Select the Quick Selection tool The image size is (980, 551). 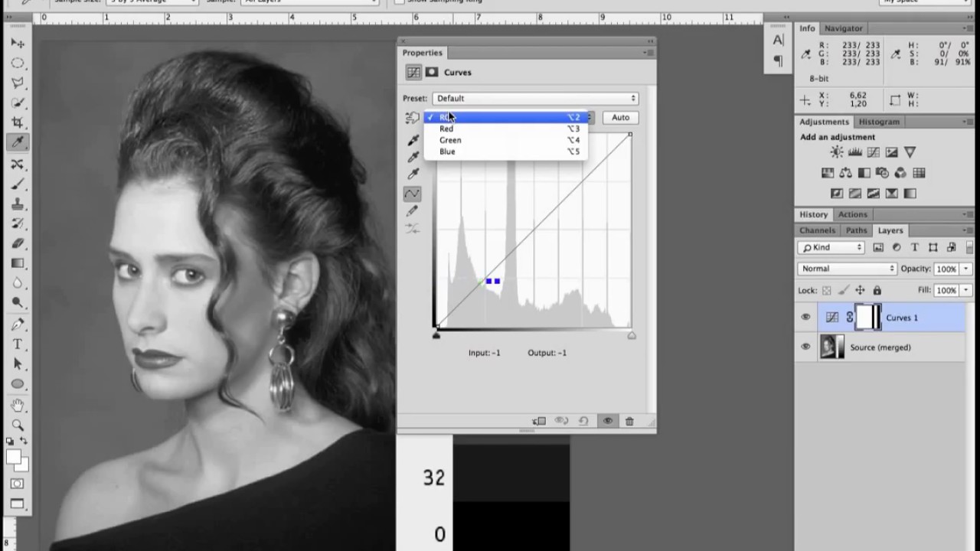pos(18,103)
